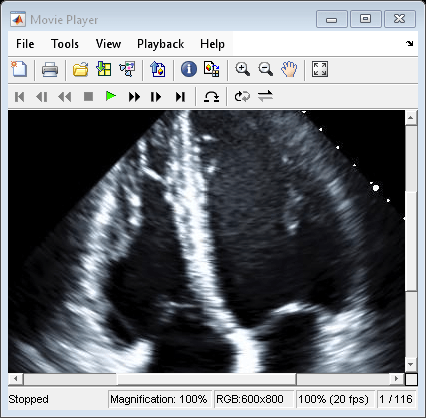Toggle forward/backward autoreverse playback
426x418 pixels.
coord(265,97)
